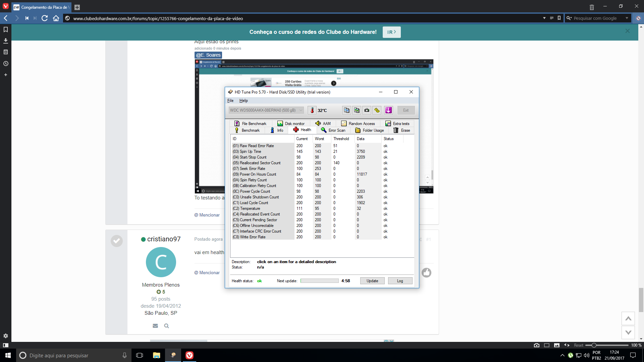Screen dimensions: 644x362
Task: Click the copy screenshot to clipboard icon
Action: point(357,110)
